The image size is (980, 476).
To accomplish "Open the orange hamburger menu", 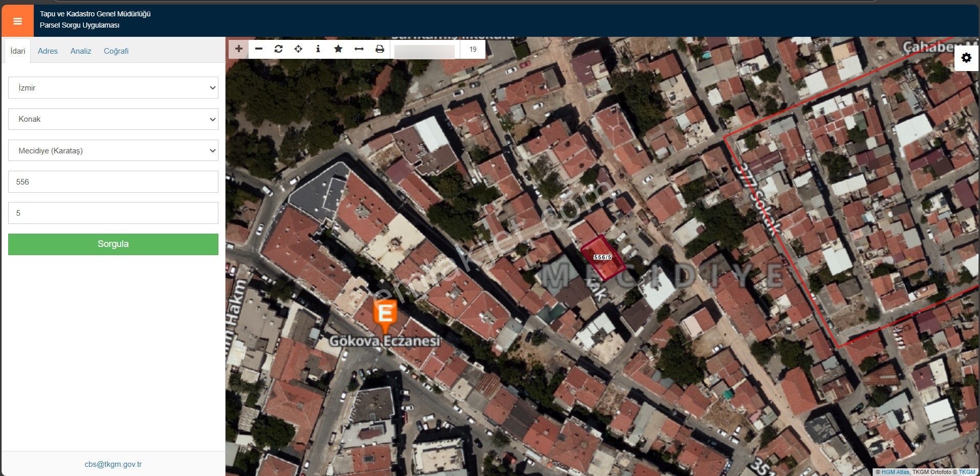I will click(x=17, y=21).
